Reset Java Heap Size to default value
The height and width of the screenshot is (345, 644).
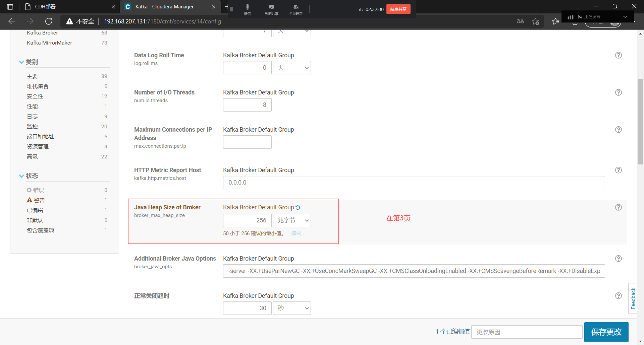pyautogui.click(x=298, y=208)
